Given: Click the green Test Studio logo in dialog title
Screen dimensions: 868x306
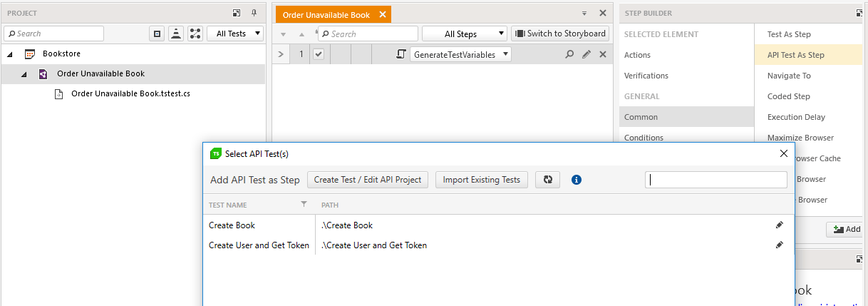Looking at the screenshot, I should click(216, 153).
